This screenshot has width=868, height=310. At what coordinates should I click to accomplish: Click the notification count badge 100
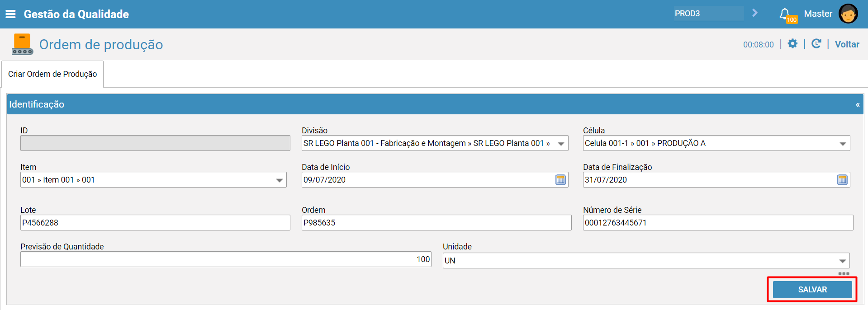792,20
